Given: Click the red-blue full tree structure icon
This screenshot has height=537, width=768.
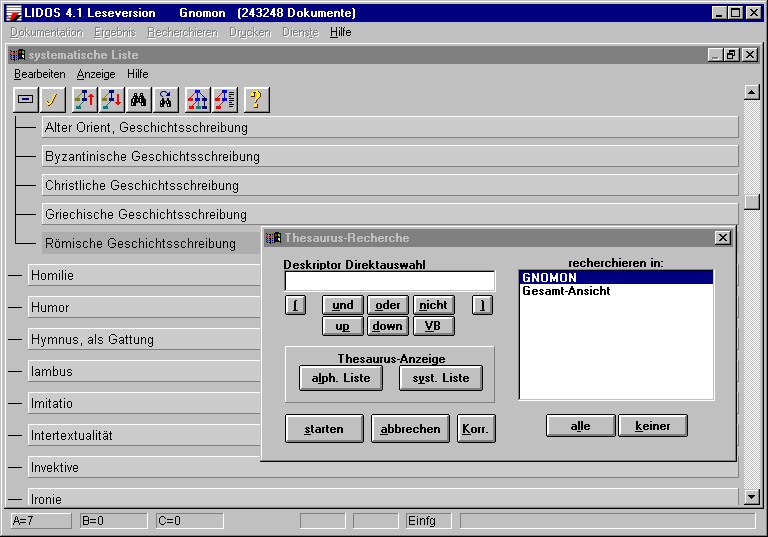Looking at the screenshot, I should pyautogui.click(x=198, y=100).
